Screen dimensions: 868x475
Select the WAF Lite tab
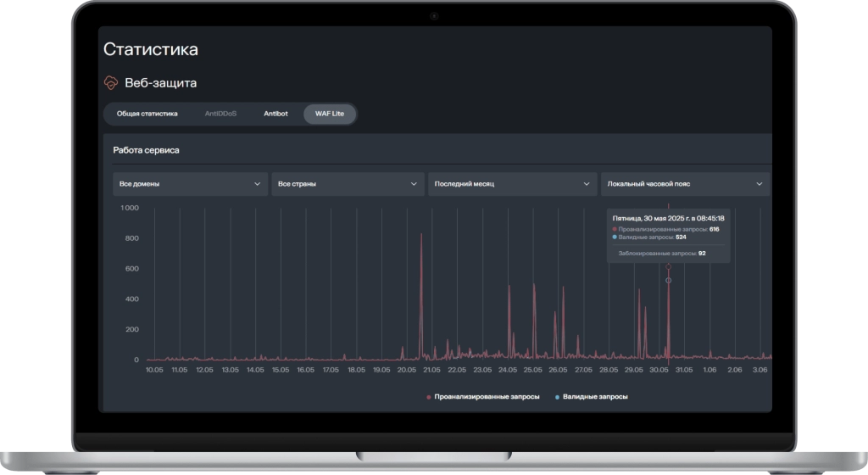pos(330,114)
